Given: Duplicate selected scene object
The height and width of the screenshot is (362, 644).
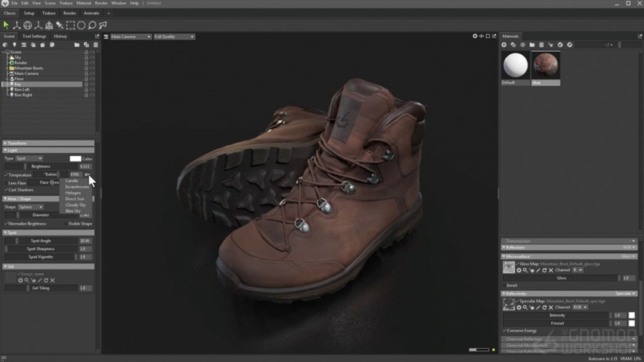Looking at the screenshot, I should point(86,45).
